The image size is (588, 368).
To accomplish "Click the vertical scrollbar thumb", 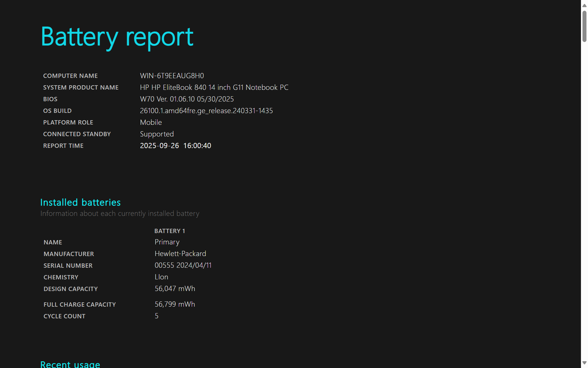I will tap(584, 26).
